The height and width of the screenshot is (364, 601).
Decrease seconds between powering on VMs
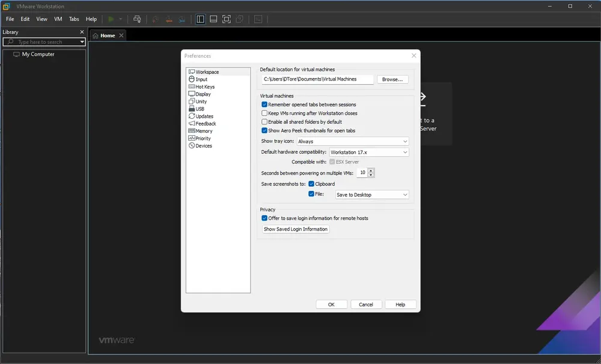(x=371, y=175)
